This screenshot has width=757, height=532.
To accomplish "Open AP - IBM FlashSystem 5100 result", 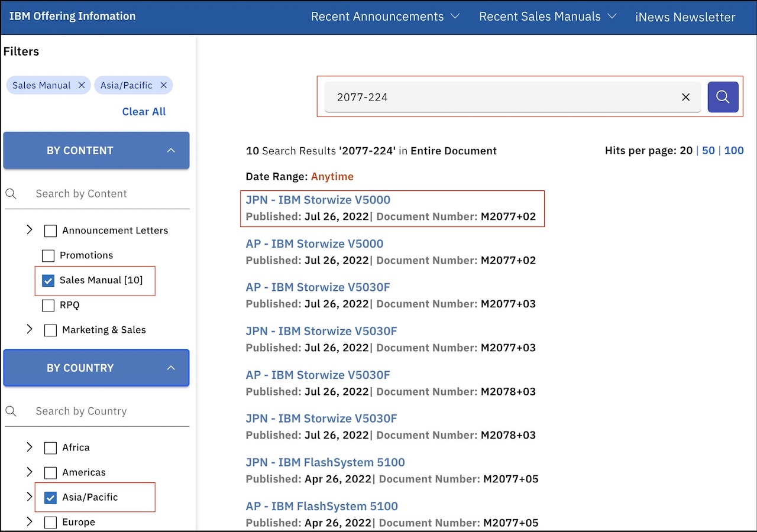I will point(322,506).
